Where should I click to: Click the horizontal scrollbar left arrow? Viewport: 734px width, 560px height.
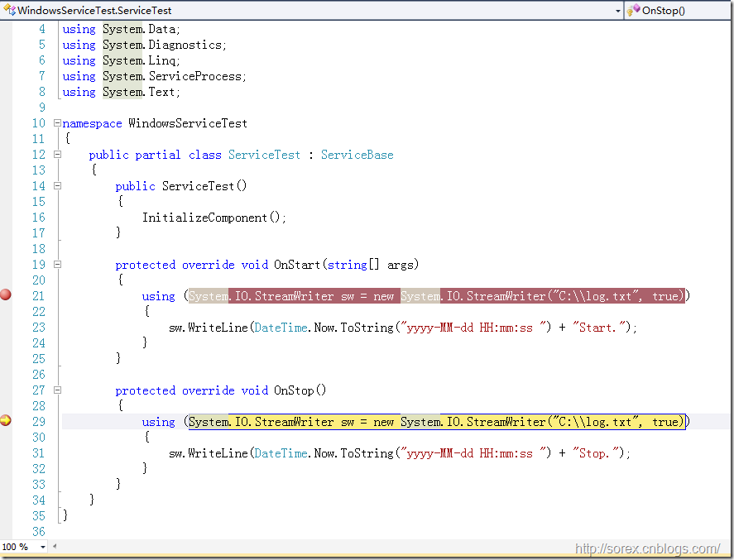click(x=55, y=547)
